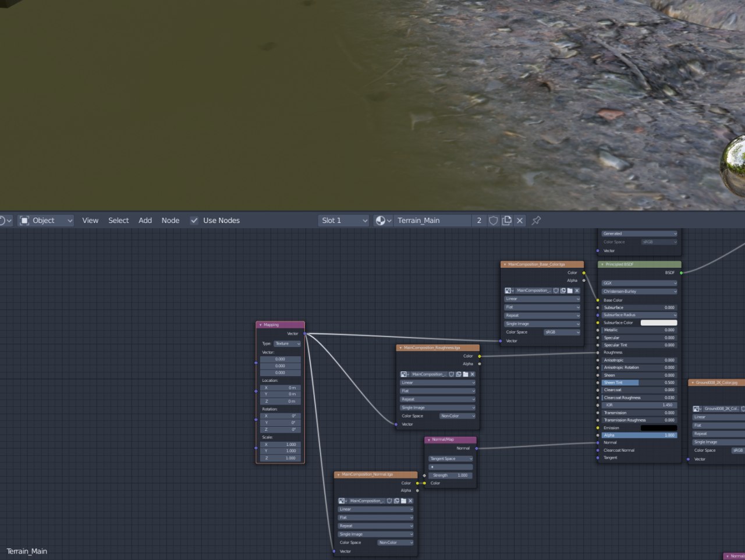Duplicate material using the new-copy icon in header
Viewport: 745px width, 560px height.
507,221
